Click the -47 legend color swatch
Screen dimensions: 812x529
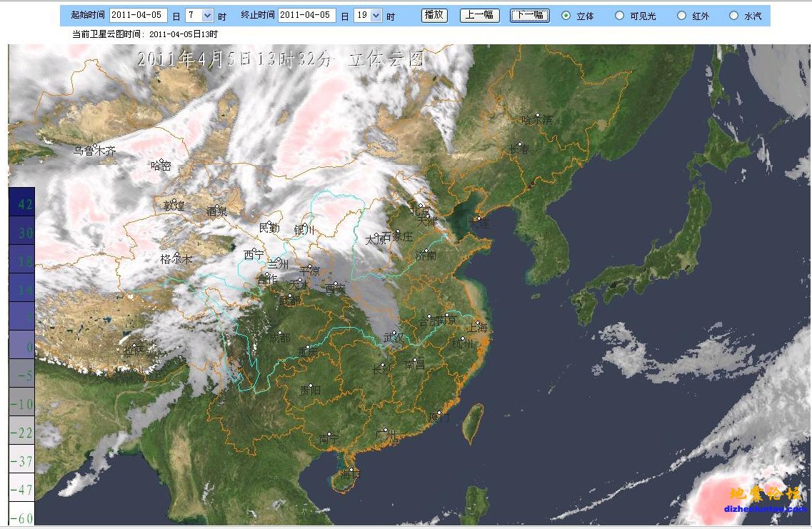click(x=21, y=487)
